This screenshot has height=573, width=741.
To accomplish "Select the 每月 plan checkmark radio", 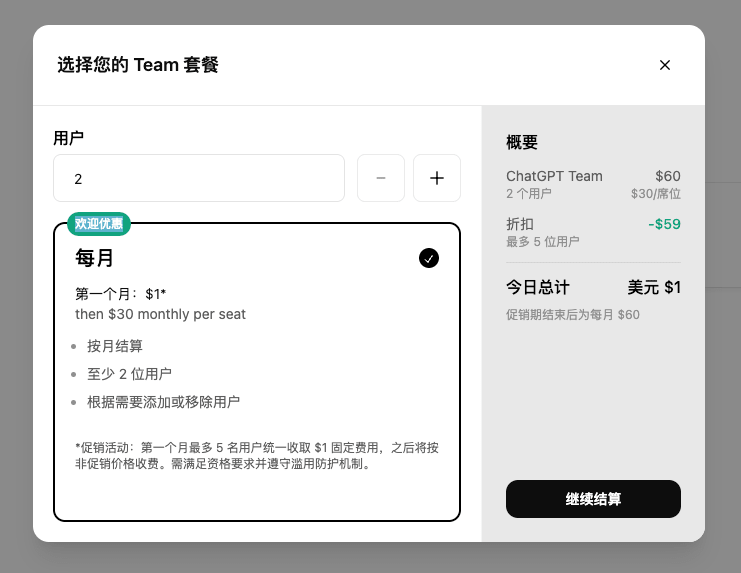I will pyautogui.click(x=429, y=258).
